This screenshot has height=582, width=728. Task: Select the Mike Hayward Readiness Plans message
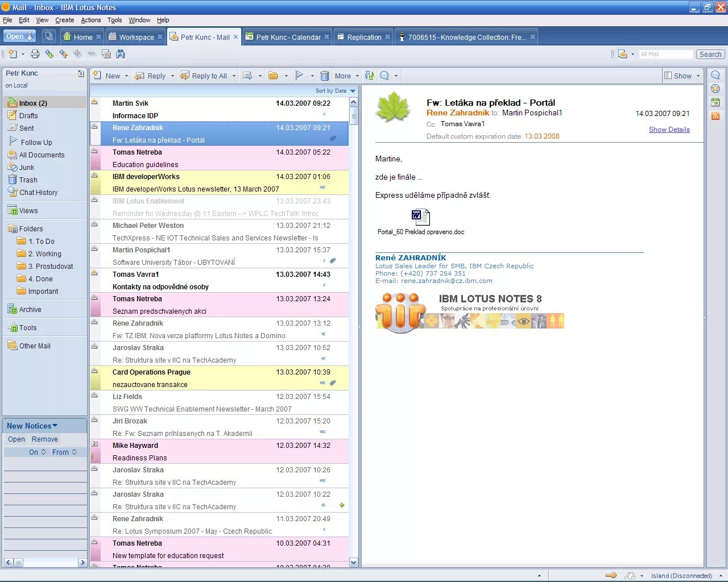pos(219,451)
